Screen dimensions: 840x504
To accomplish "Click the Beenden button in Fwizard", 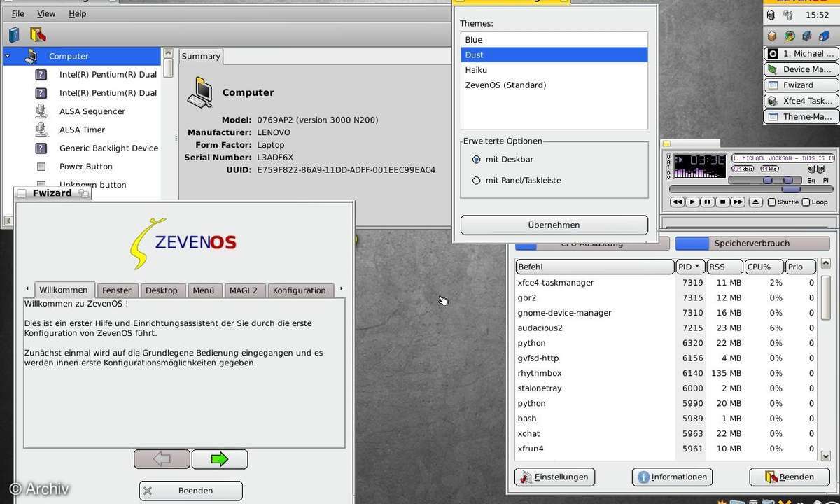I will coord(191,491).
